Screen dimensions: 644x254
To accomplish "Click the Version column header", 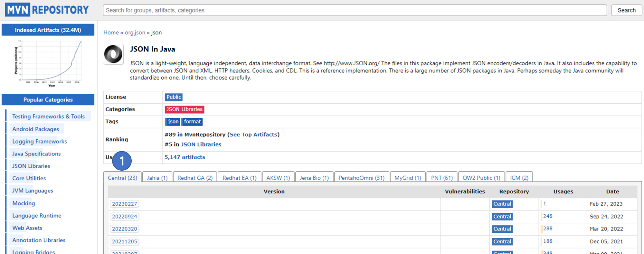I will pos(274,192).
